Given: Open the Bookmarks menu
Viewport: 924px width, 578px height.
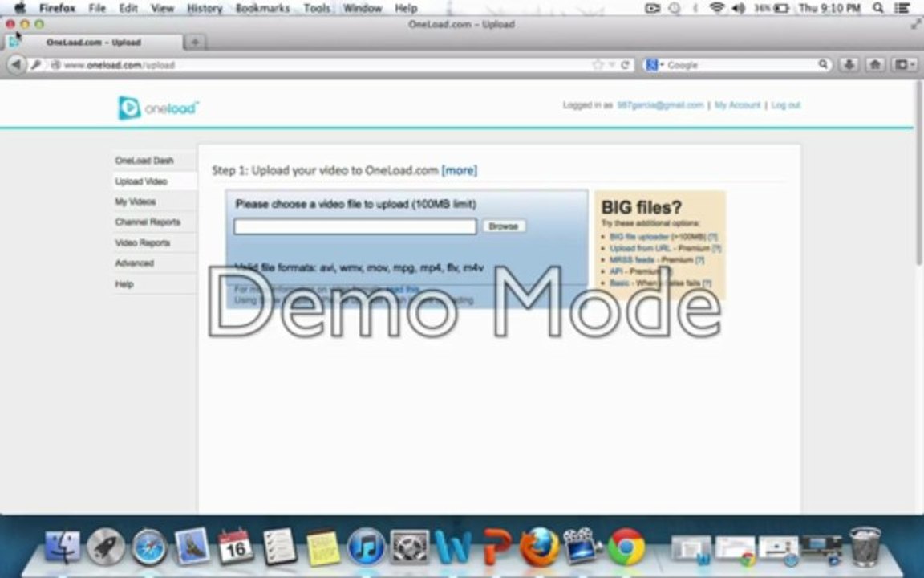Looking at the screenshot, I should click(x=262, y=8).
